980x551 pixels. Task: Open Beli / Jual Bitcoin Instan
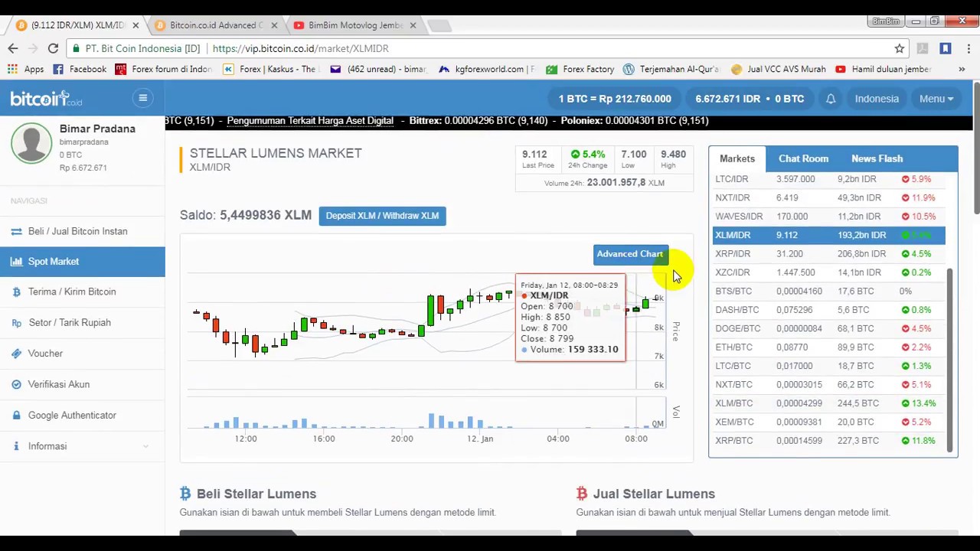point(82,231)
